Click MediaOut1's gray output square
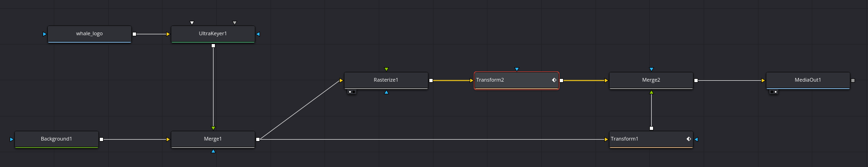This screenshot has width=868, height=167. [x=853, y=80]
